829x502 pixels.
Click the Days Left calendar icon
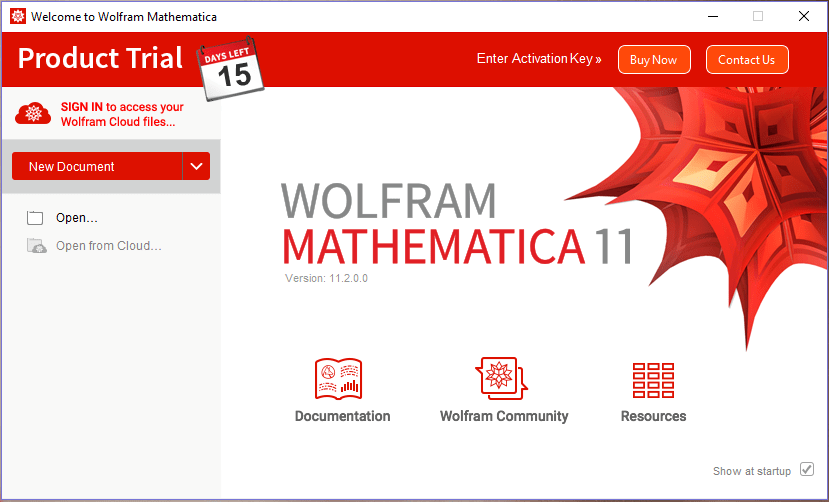pyautogui.click(x=231, y=69)
